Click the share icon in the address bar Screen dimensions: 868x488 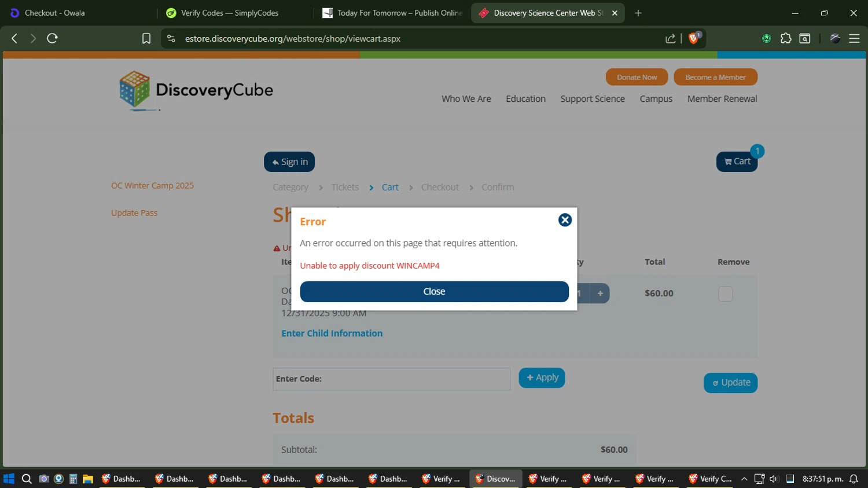click(670, 38)
